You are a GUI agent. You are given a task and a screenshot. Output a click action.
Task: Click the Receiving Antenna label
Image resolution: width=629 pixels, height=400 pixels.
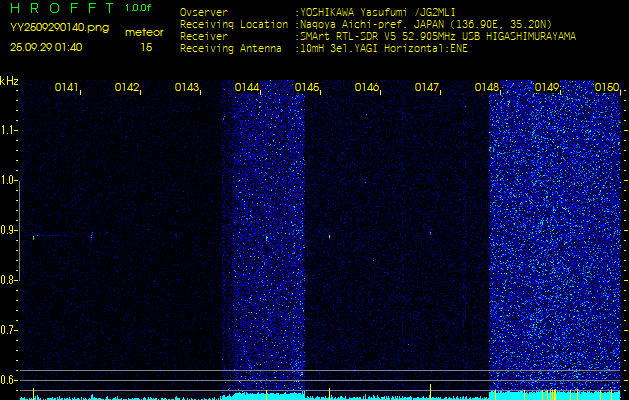coord(231,49)
